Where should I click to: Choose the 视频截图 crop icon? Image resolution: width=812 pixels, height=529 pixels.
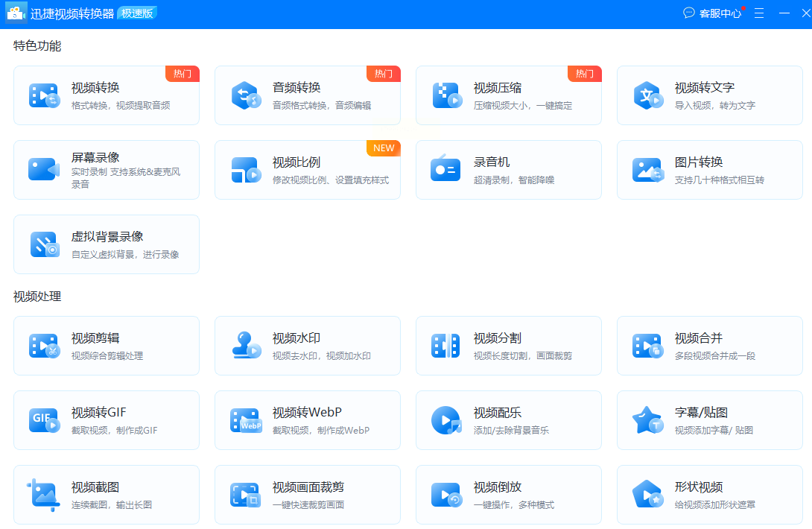pyautogui.click(x=42, y=495)
